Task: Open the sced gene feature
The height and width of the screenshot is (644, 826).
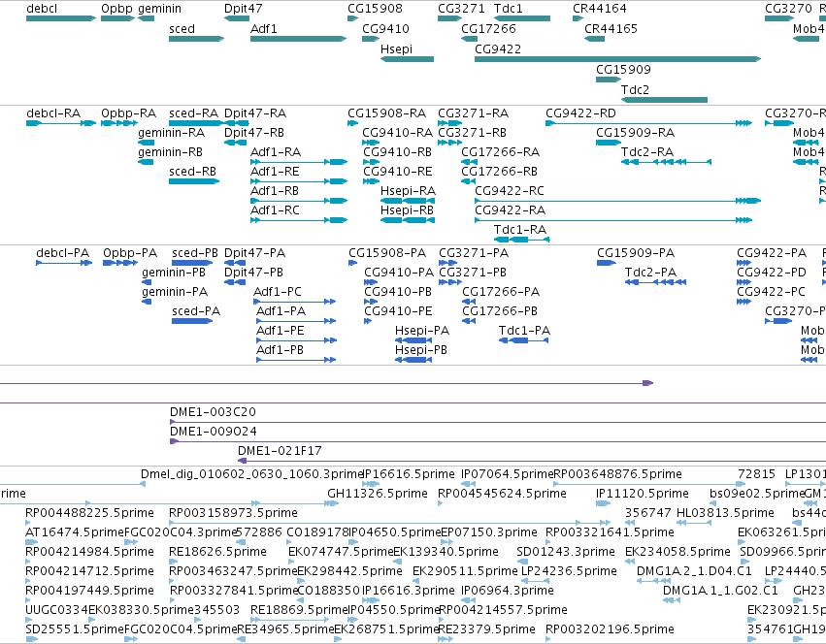Action: tap(196, 39)
